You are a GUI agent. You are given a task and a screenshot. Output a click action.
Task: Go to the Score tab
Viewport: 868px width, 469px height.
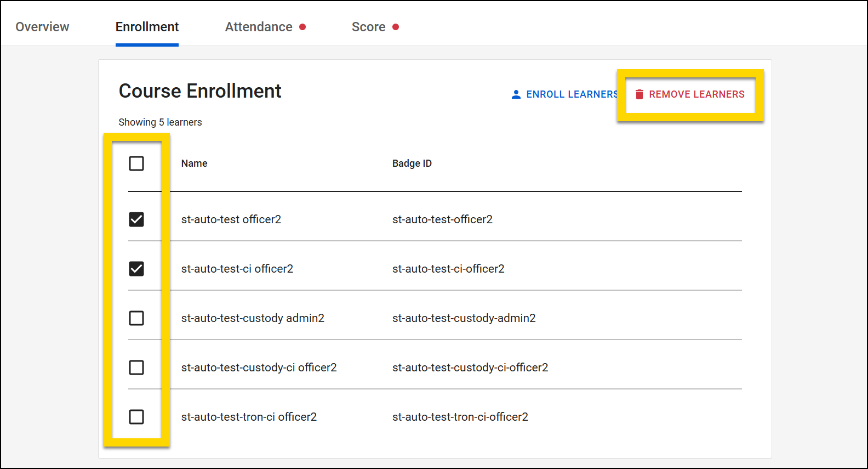click(368, 27)
